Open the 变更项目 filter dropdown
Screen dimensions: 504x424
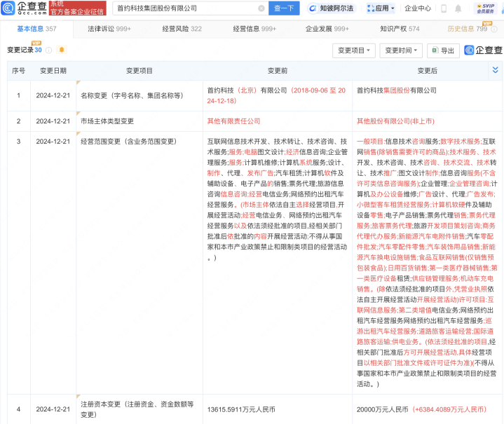354,50
